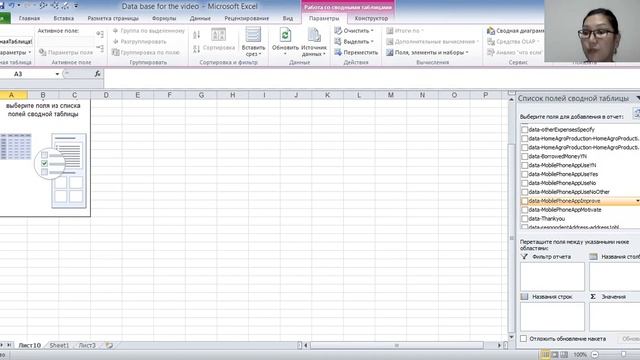Click the Названия строк drop area box

coord(552,317)
